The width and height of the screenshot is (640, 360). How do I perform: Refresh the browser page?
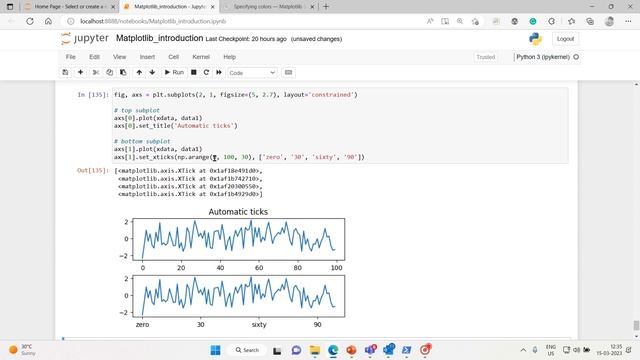[30, 21]
